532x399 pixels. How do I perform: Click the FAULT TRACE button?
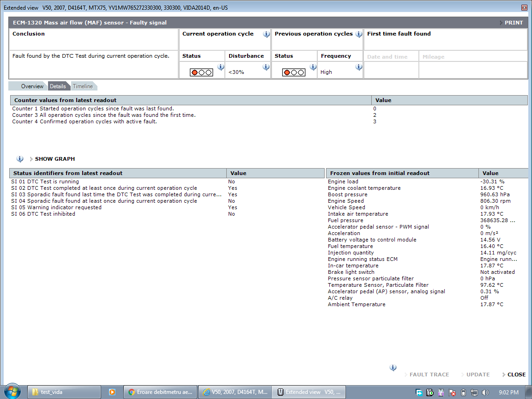[x=429, y=375]
